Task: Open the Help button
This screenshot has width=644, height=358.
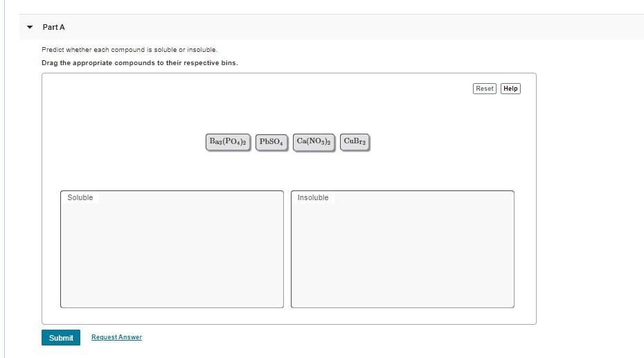Action: [x=510, y=89]
